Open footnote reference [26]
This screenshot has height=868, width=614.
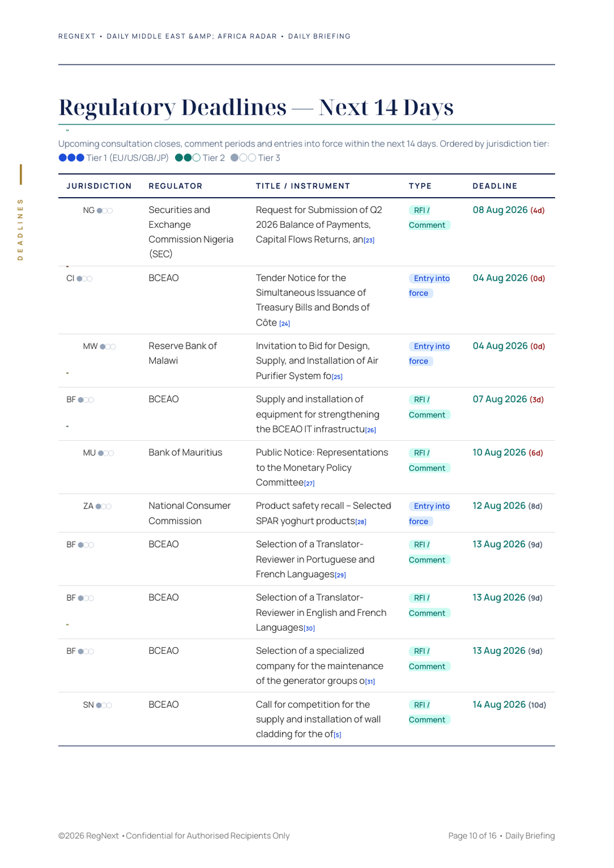point(371,430)
